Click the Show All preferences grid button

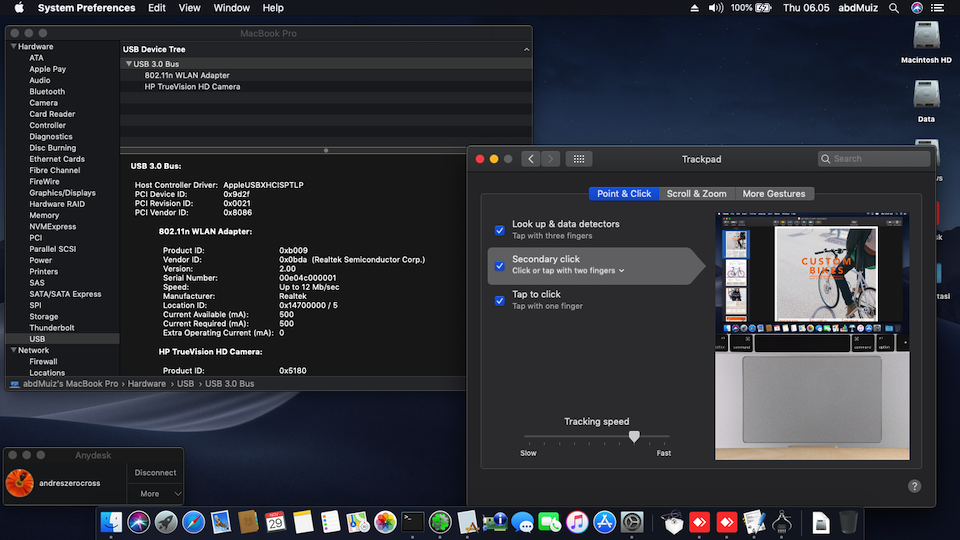(x=579, y=159)
